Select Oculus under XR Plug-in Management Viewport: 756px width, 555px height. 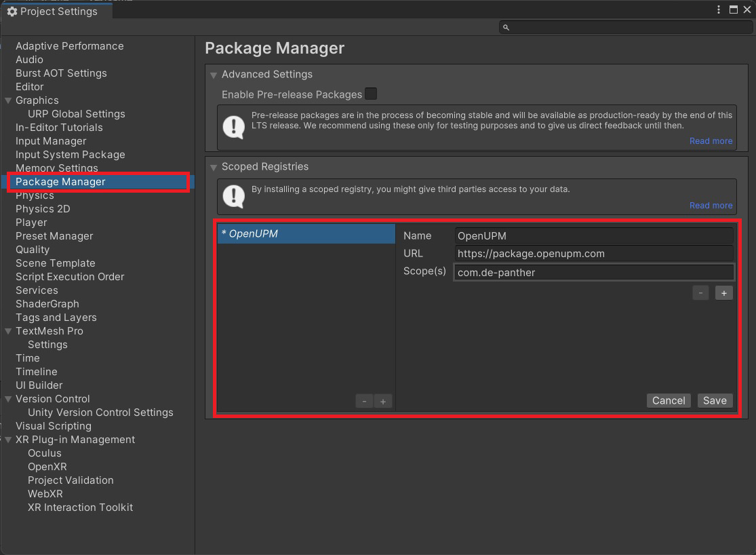click(x=44, y=453)
